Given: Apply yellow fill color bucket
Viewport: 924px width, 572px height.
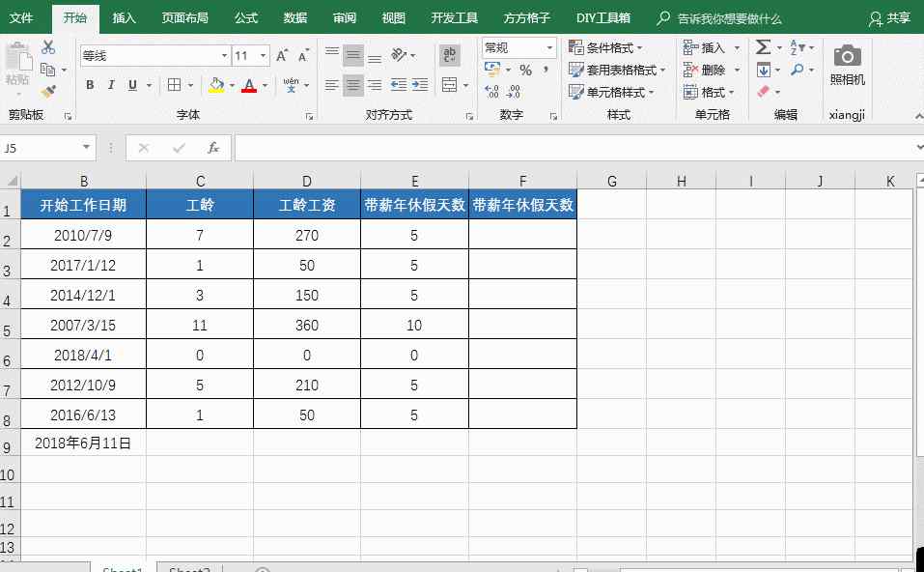Looking at the screenshot, I should [216, 85].
